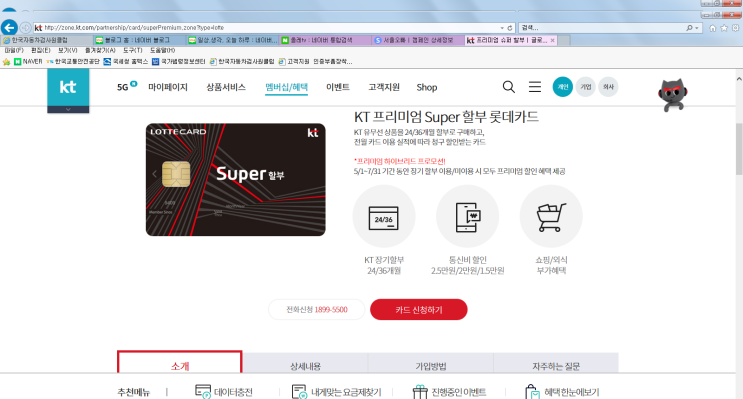This screenshot has width=743, height=399.
Task: Expand the search provider dropdown arrow
Action: [697, 28]
